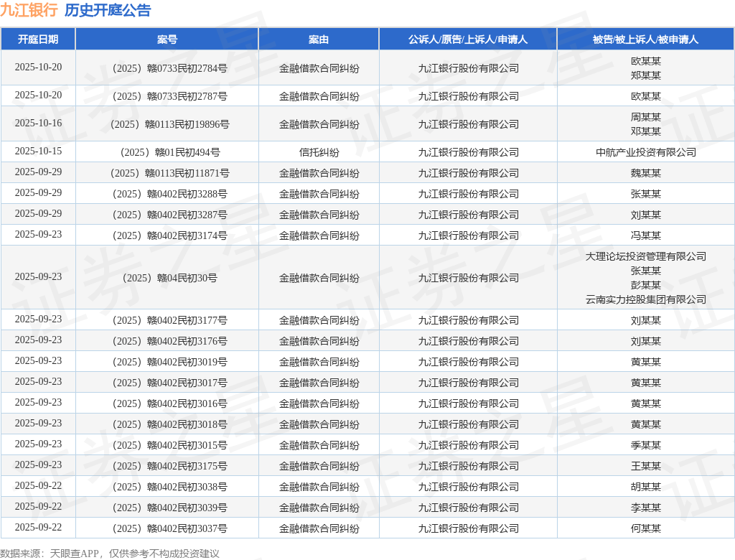Open defendant 中航产业投资有限公司
This screenshot has height=560, width=735.
click(x=645, y=152)
